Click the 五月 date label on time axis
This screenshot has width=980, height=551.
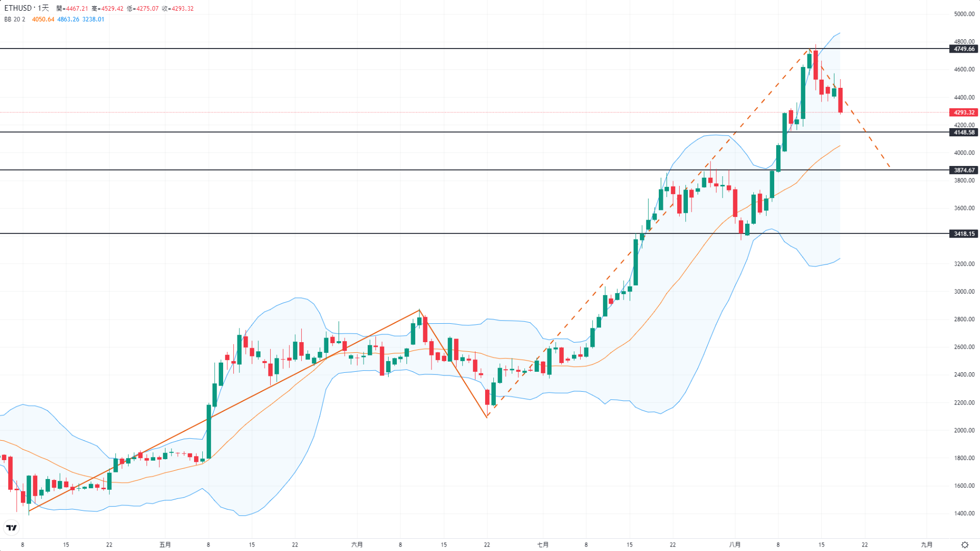coord(165,545)
